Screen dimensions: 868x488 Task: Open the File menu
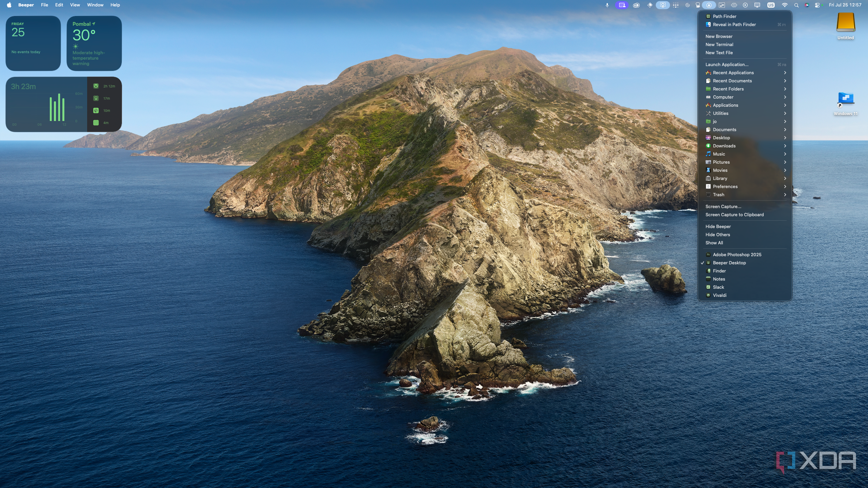tap(44, 5)
